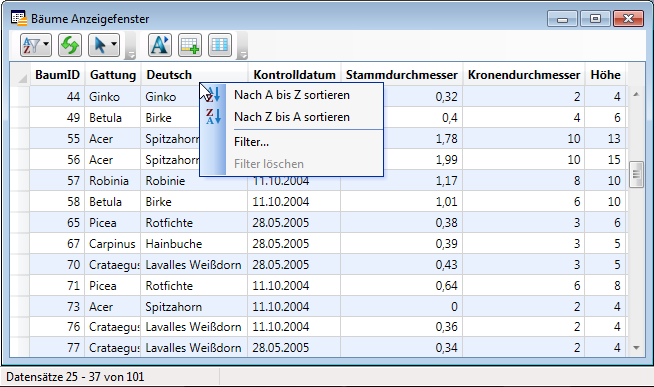Click Kontrolldatum cell of row 58
Viewport: 654px width, 387px height.
(294, 202)
